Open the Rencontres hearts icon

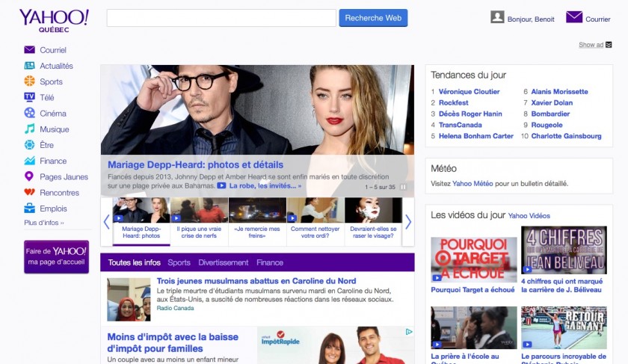(x=30, y=192)
